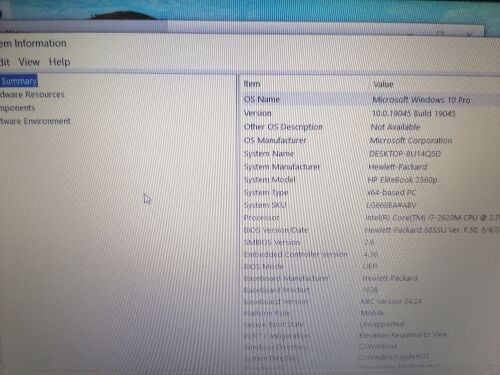Image resolution: width=500 pixels, height=375 pixels.
Task: Click the Intel Core i7-2620M processor value
Action: click(x=433, y=218)
